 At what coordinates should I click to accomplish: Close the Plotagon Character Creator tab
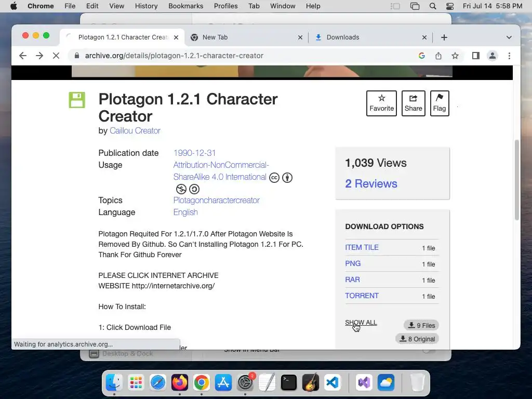[176, 37]
